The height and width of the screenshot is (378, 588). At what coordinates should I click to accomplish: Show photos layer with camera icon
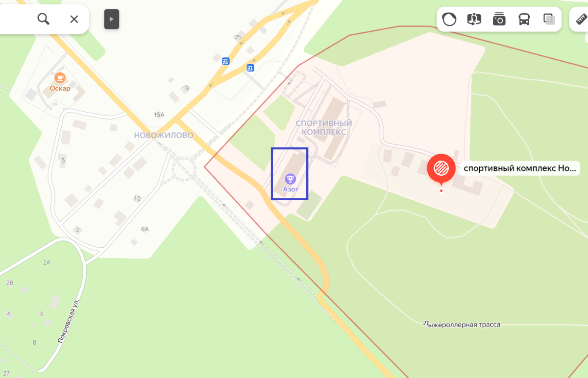499,19
